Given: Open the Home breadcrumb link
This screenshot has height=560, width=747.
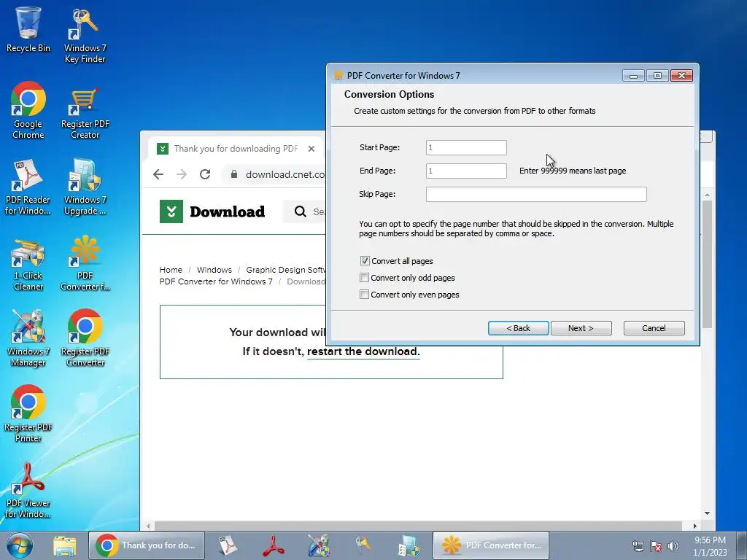Looking at the screenshot, I should point(171,270).
